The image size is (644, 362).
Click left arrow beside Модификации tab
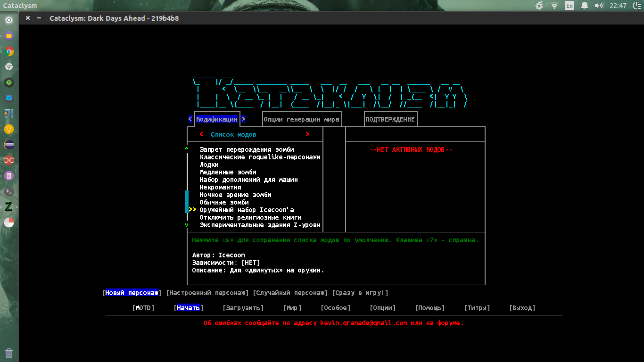tap(190, 119)
